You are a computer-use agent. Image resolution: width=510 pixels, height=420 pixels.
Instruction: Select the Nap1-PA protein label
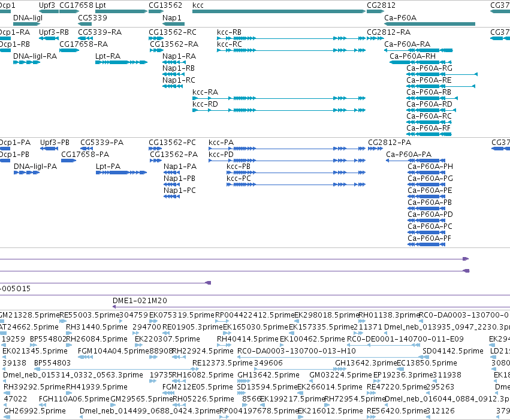click(x=180, y=167)
